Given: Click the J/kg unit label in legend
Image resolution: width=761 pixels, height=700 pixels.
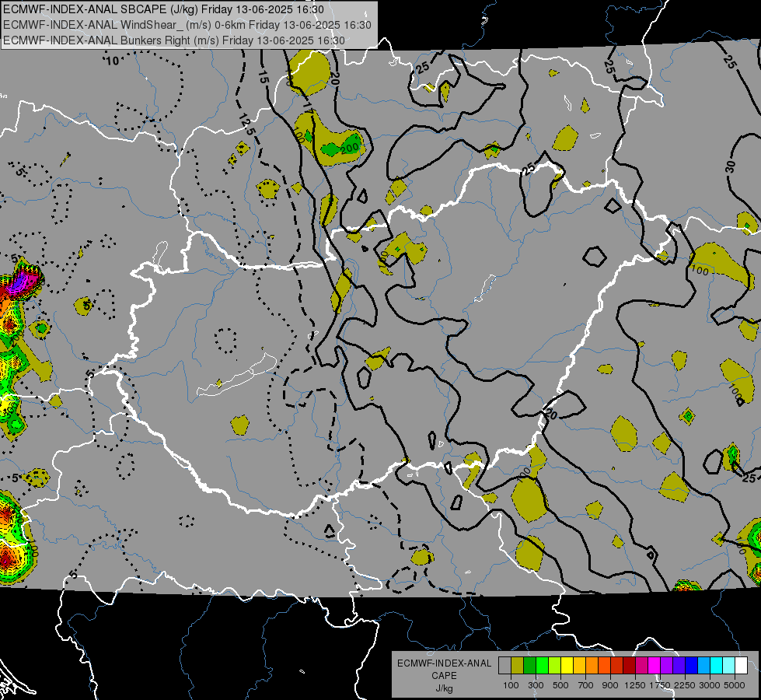Looking at the screenshot, I should click(x=444, y=688).
